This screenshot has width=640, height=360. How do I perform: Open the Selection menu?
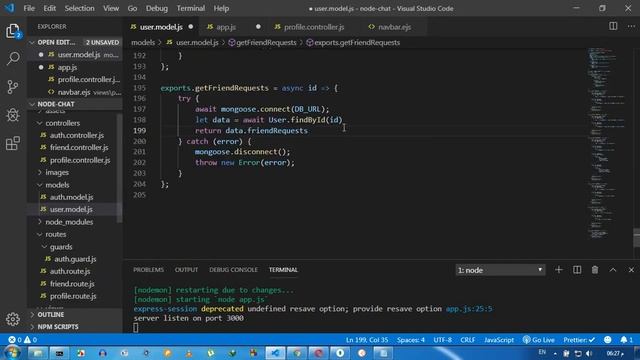pos(79,8)
